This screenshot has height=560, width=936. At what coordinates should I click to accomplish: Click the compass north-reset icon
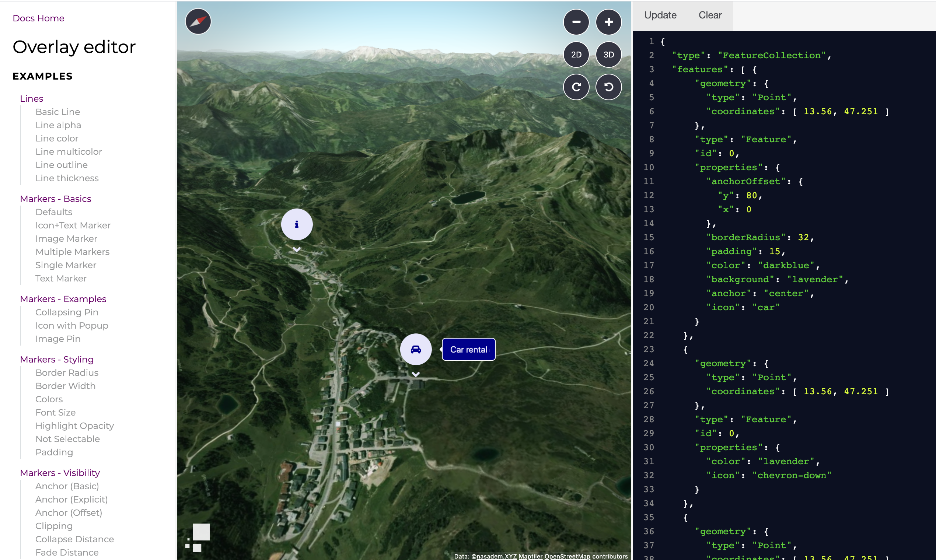pyautogui.click(x=198, y=21)
